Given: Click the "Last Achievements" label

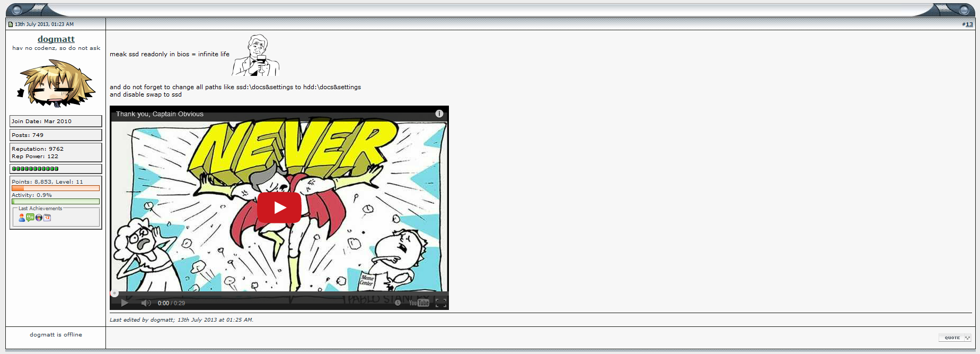Looking at the screenshot, I should pos(40,208).
